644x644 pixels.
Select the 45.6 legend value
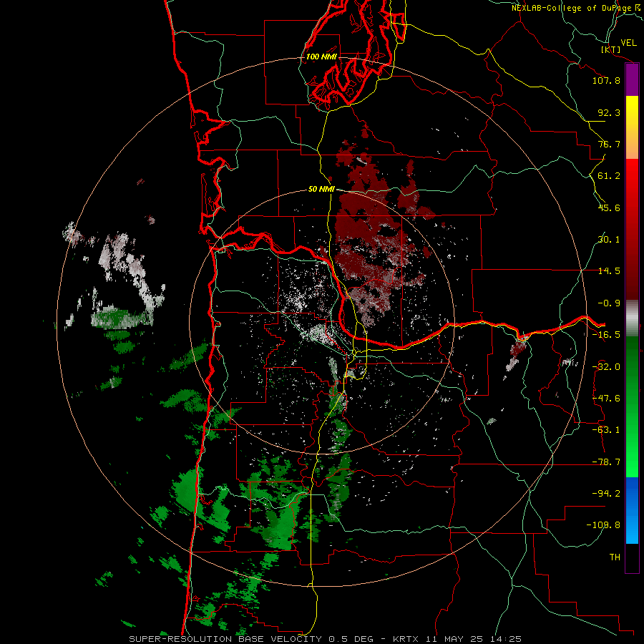609,208
